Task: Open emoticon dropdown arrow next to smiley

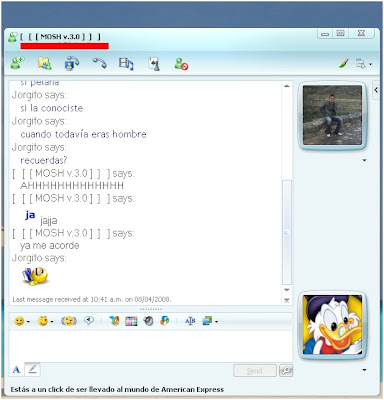Action: coord(28,322)
